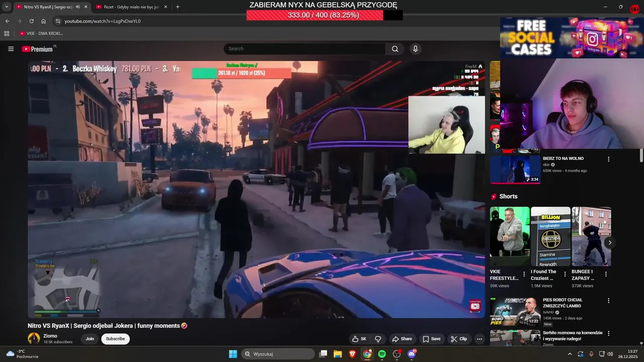Screen dimensions: 644x362
Task: Share the video
Action: pos(402,339)
